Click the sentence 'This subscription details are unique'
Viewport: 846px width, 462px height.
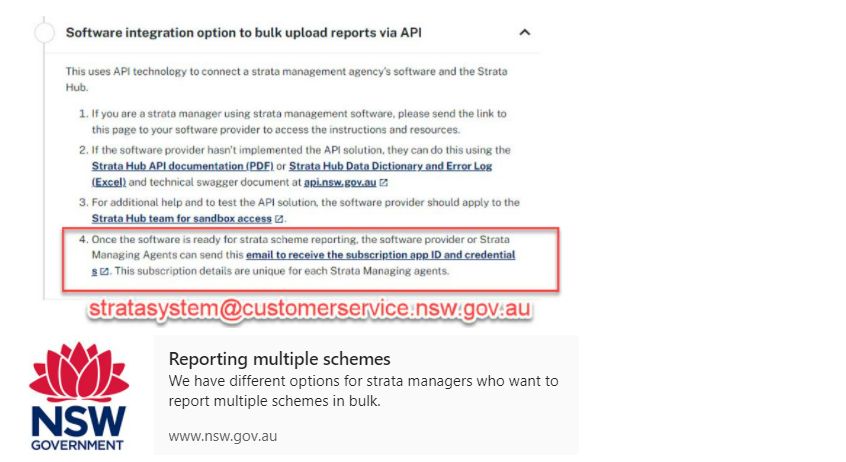pyautogui.click(x=282, y=271)
